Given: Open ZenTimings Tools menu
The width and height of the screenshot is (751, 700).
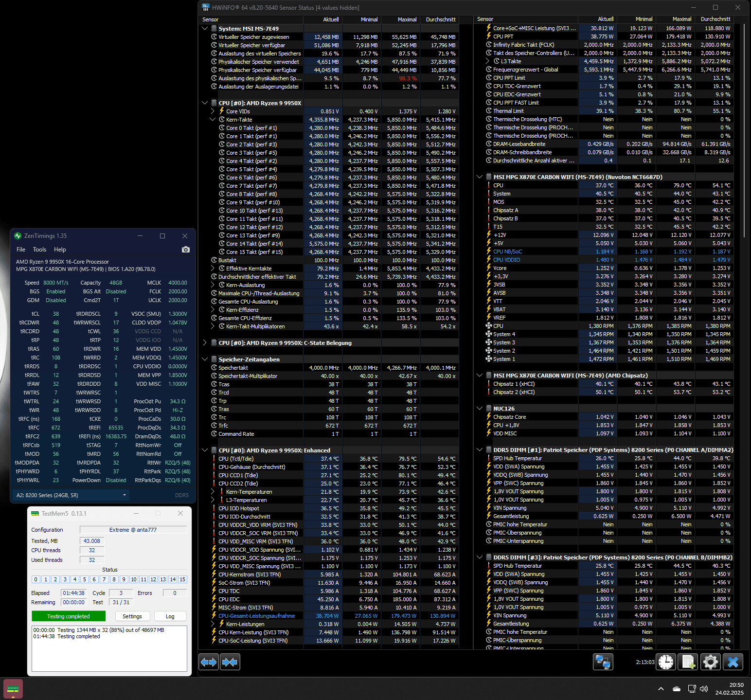Looking at the screenshot, I should point(39,250).
